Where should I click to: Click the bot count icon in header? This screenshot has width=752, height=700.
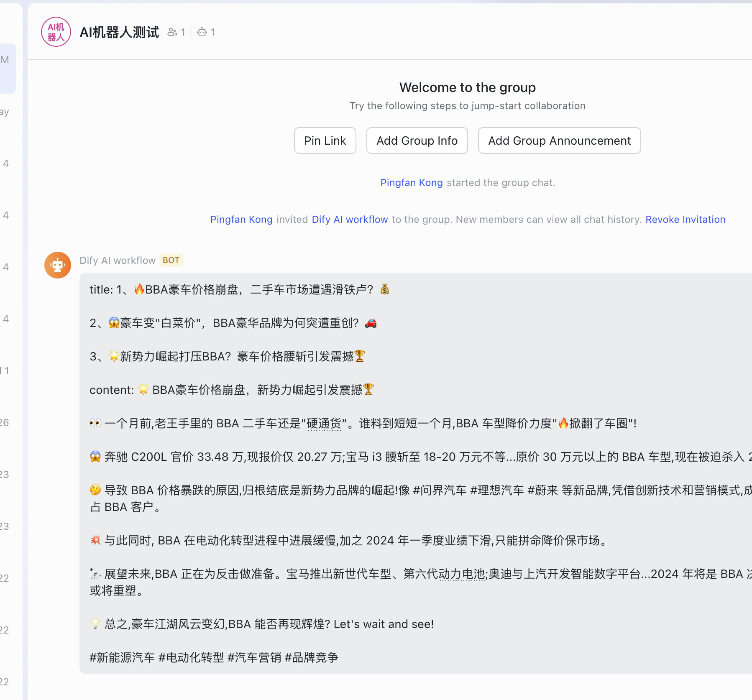202,32
